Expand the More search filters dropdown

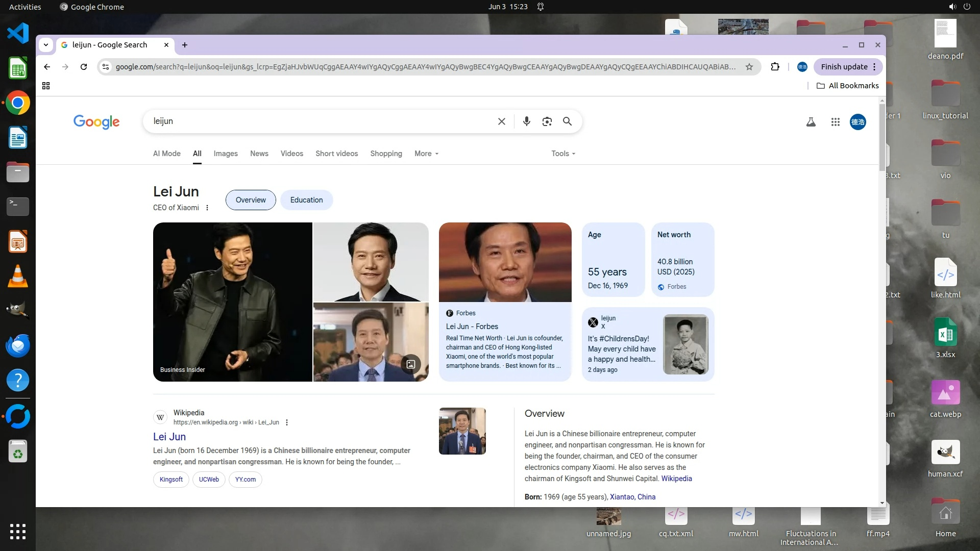tap(426, 154)
